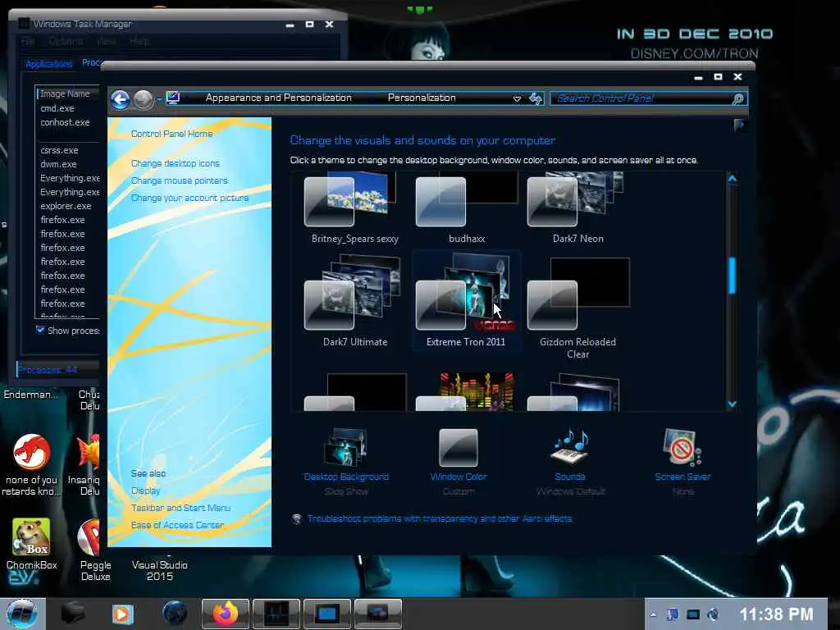Image resolution: width=840 pixels, height=630 pixels.
Task: Open Firefox from the taskbar
Action: click(x=226, y=614)
